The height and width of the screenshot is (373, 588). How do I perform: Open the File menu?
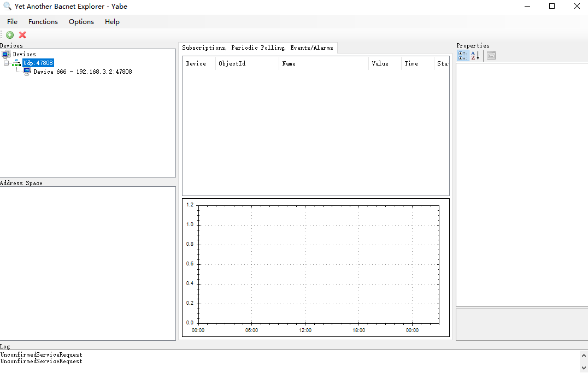[x=13, y=22]
